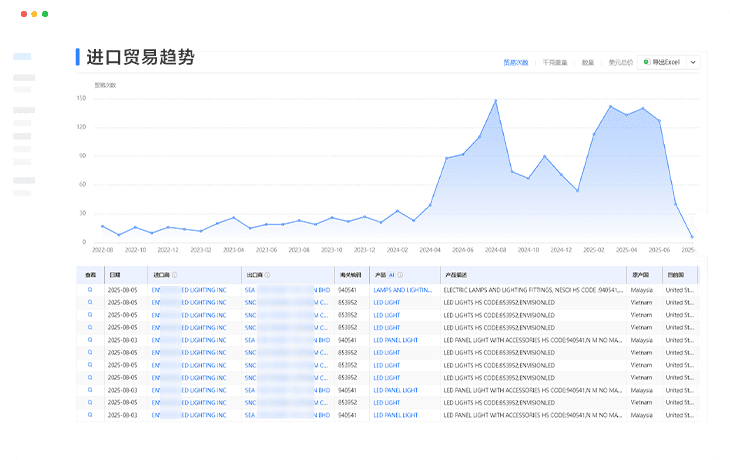Open the LAMPS AND LIGHTIN... product link

click(402, 290)
